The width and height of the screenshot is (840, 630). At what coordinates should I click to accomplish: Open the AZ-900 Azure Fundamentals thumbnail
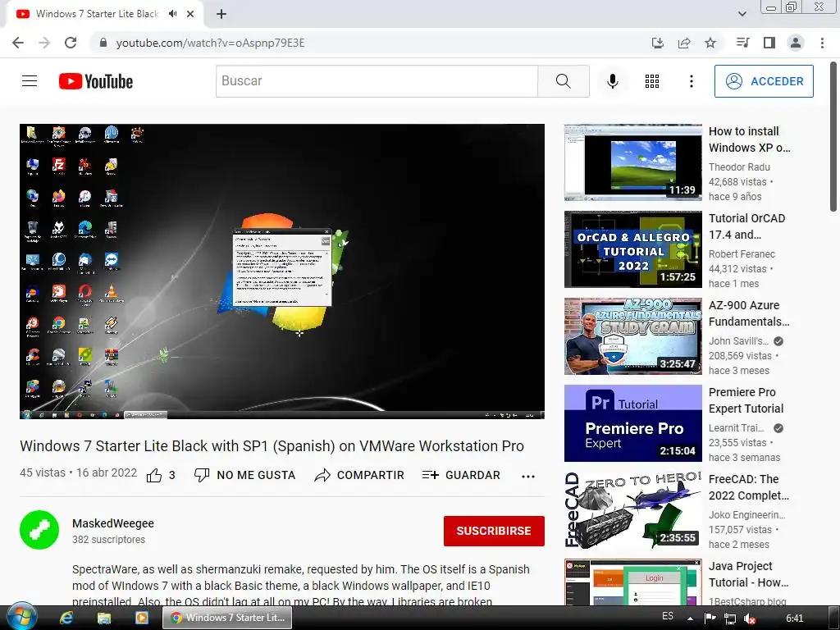(632, 336)
